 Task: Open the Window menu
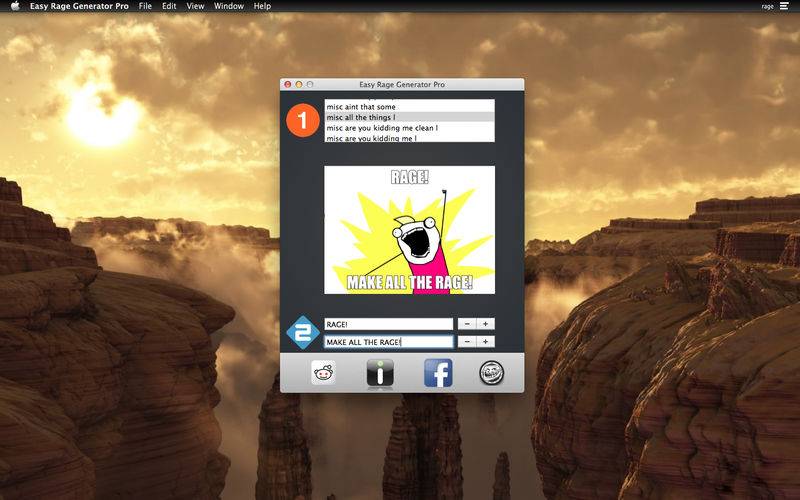coord(229,6)
